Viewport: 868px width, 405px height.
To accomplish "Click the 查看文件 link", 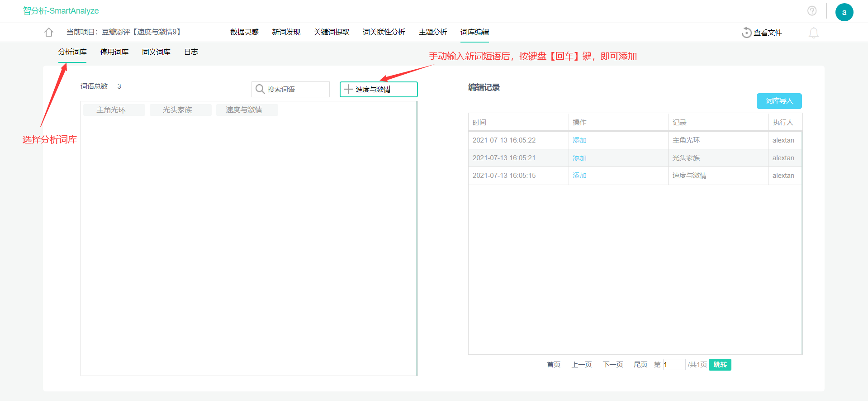I will pyautogui.click(x=768, y=33).
